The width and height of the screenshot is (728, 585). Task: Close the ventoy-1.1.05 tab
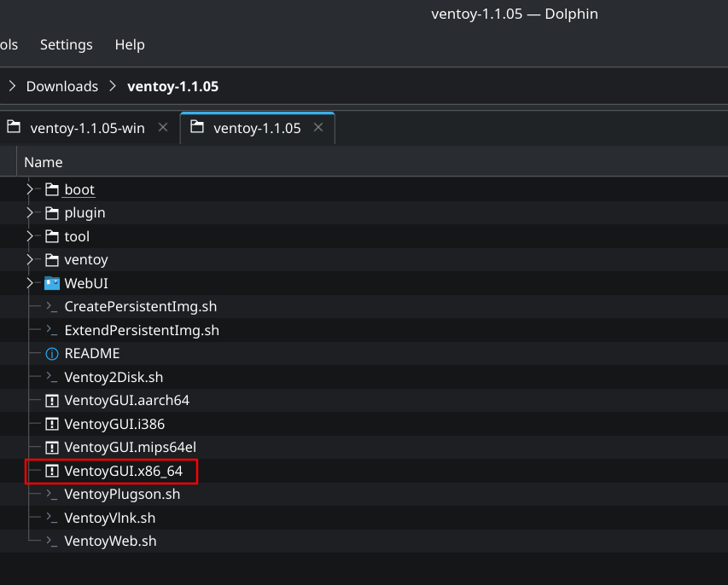click(x=318, y=127)
